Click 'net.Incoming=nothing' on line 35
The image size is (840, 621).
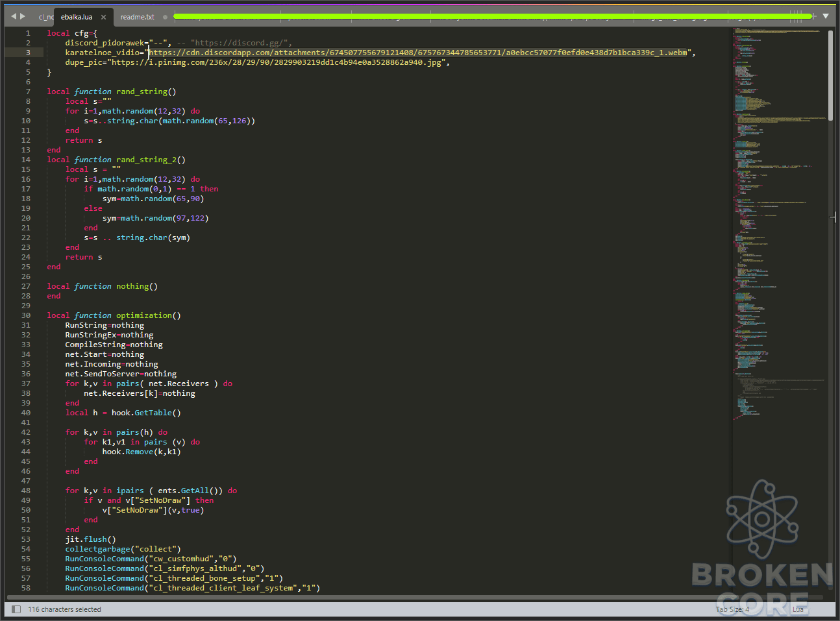(x=112, y=364)
